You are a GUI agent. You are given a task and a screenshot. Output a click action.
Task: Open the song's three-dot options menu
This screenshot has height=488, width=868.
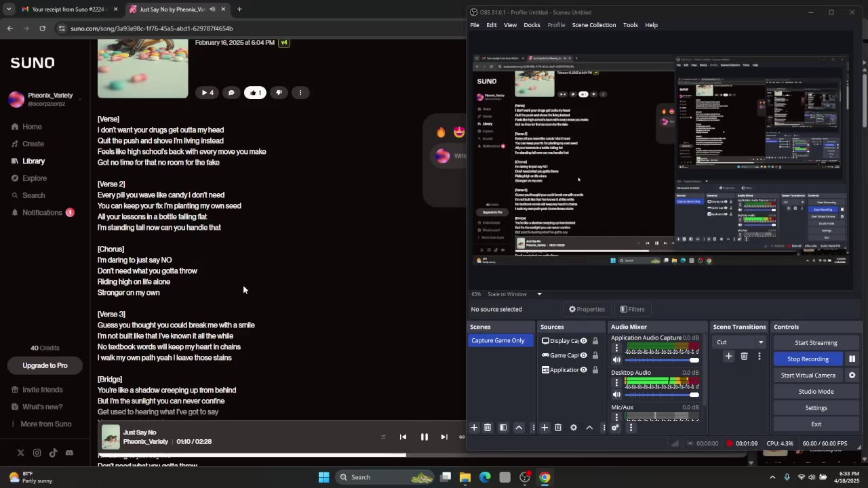pos(301,93)
